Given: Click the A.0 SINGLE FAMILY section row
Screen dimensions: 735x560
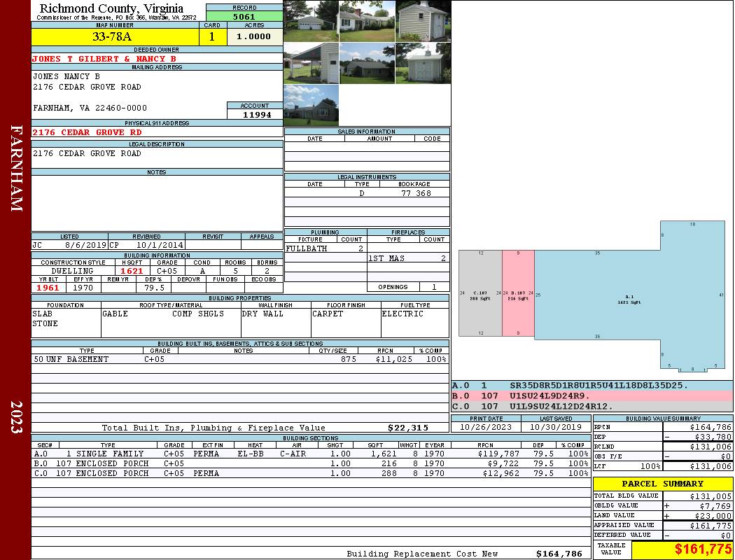Looking at the screenshot, I should tap(311, 454).
